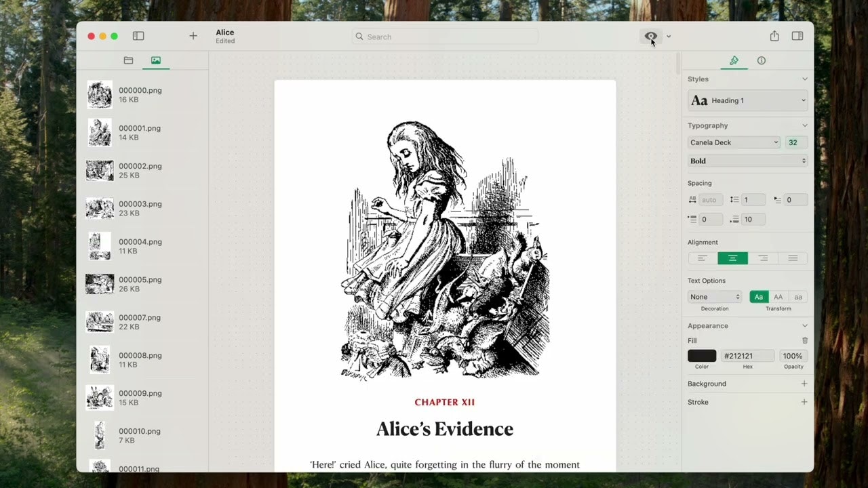Switch to the images media tab
This screenshot has width=868, height=488.
pyautogui.click(x=156, y=60)
